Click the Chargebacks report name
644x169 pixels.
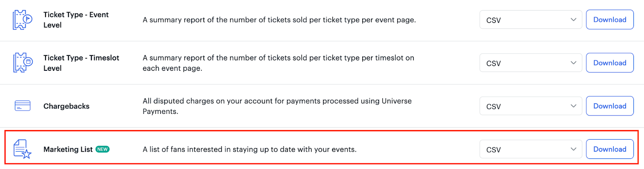pyautogui.click(x=66, y=106)
